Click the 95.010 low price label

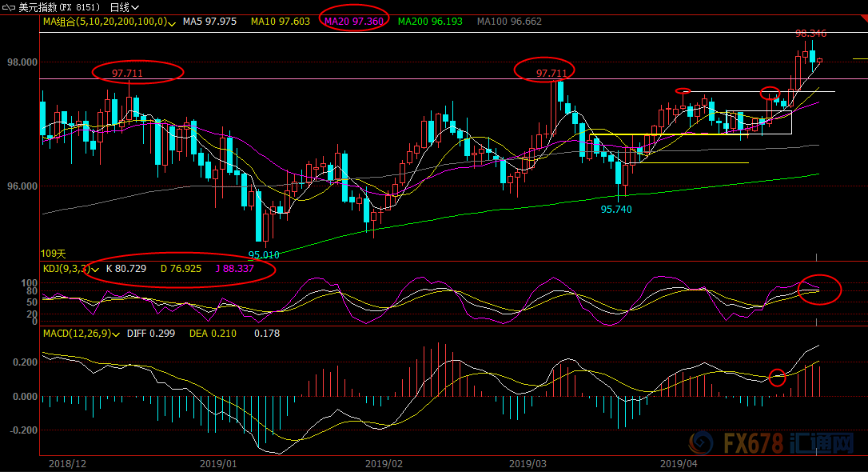[x=264, y=255]
